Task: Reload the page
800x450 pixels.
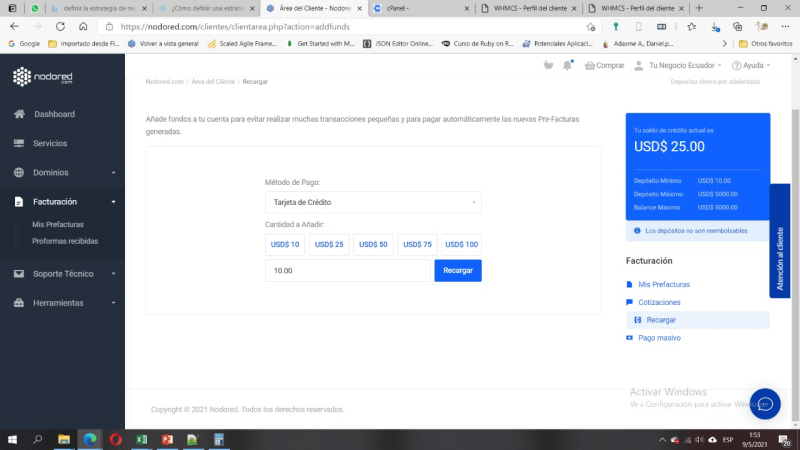Action: pos(60,27)
